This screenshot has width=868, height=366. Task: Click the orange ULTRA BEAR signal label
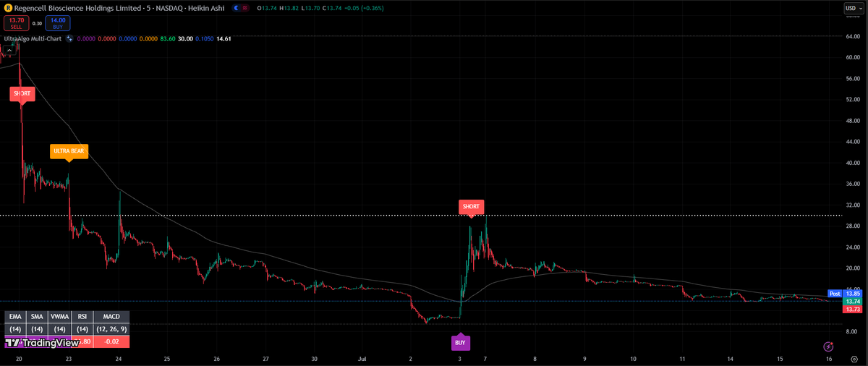click(x=69, y=151)
